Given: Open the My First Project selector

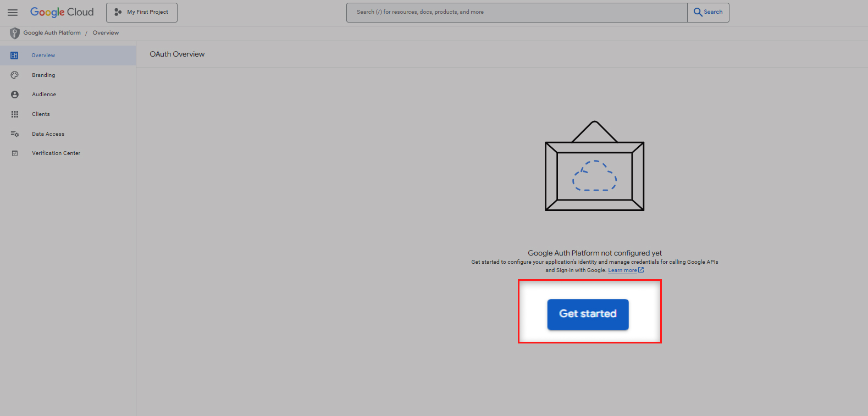Looking at the screenshot, I should pyautogui.click(x=142, y=12).
